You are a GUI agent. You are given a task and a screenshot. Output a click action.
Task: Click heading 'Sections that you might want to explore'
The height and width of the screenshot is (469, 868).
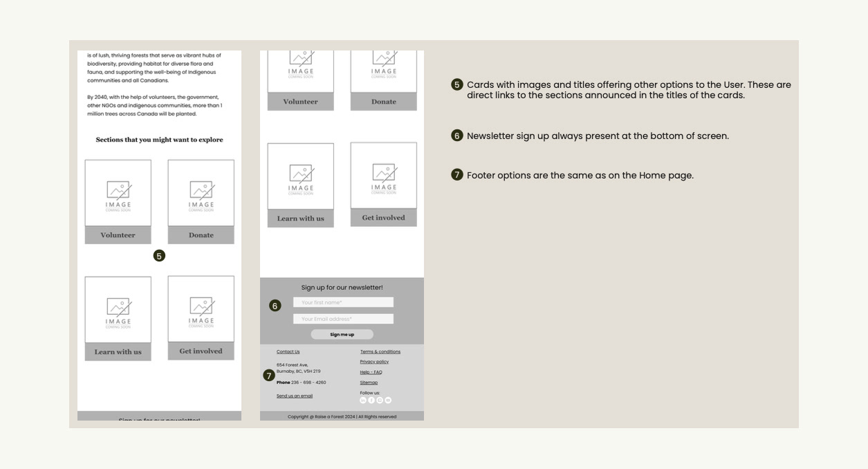159,140
